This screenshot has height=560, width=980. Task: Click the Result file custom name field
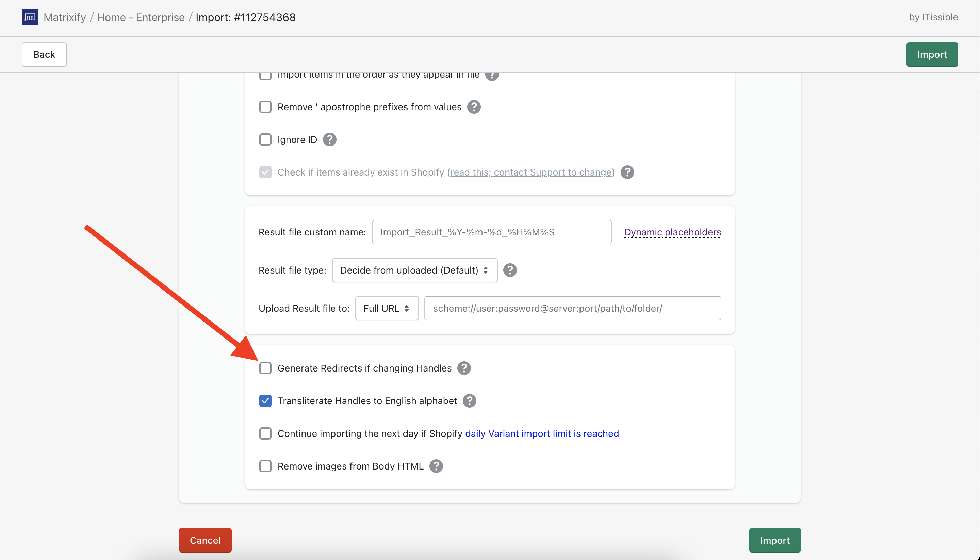[491, 232]
